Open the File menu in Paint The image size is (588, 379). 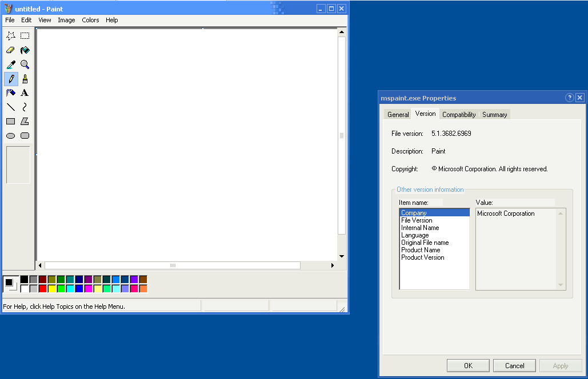click(10, 20)
